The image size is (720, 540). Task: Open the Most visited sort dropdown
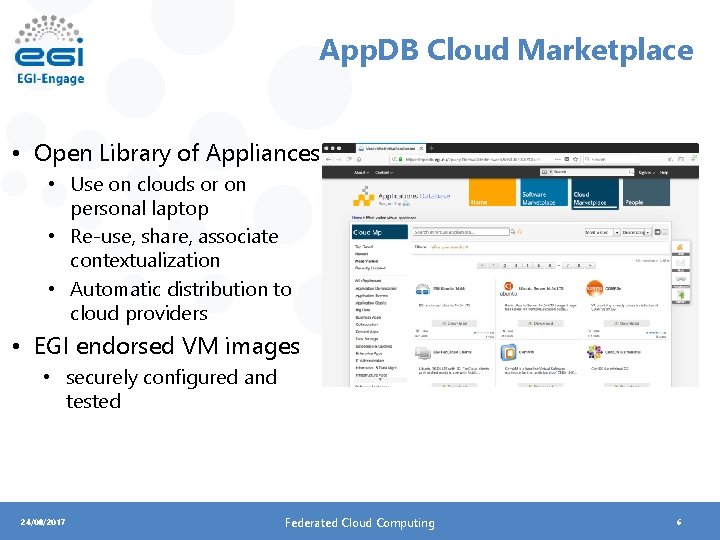602,232
